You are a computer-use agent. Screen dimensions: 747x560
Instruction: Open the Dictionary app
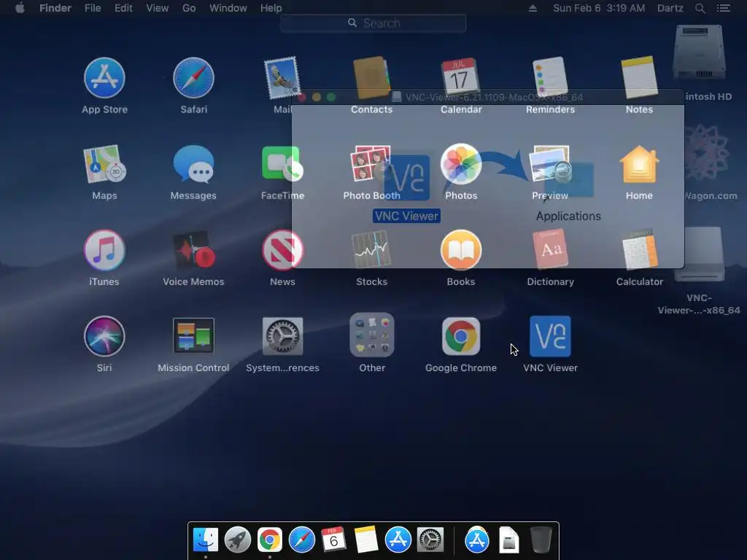pos(550,250)
